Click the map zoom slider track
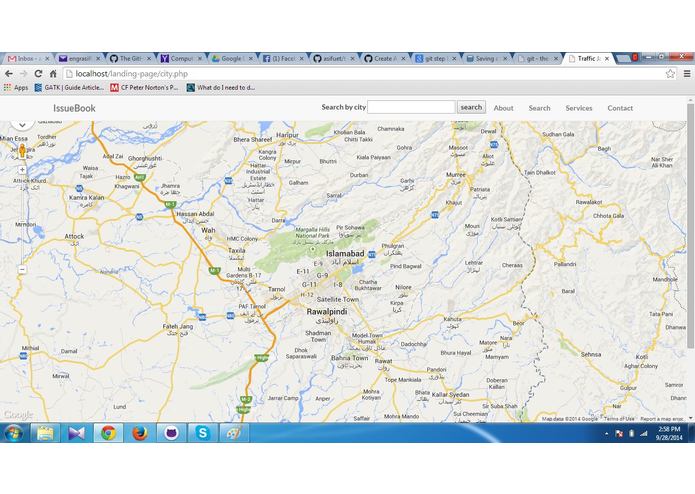Viewport: 695px width, 494px height. tap(22, 219)
